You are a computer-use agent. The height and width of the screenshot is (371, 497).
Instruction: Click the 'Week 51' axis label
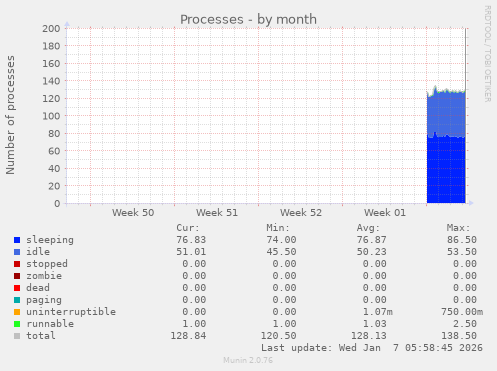tap(217, 213)
